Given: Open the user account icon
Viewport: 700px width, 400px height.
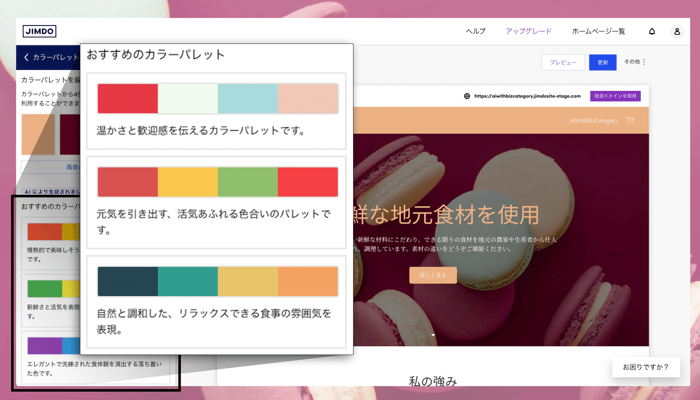Looking at the screenshot, I should click(x=677, y=31).
